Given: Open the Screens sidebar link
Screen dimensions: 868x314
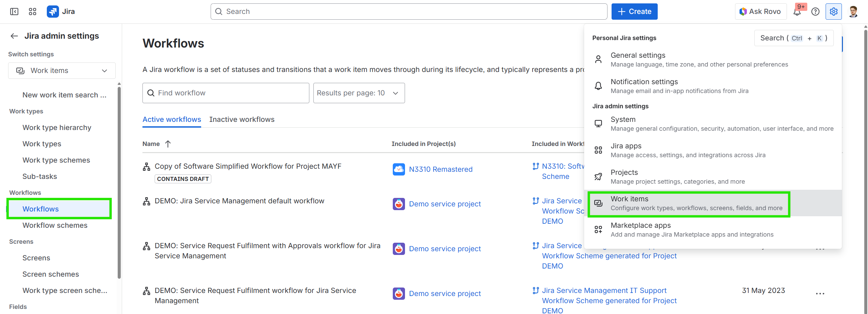Looking at the screenshot, I should tap(36, 258).
